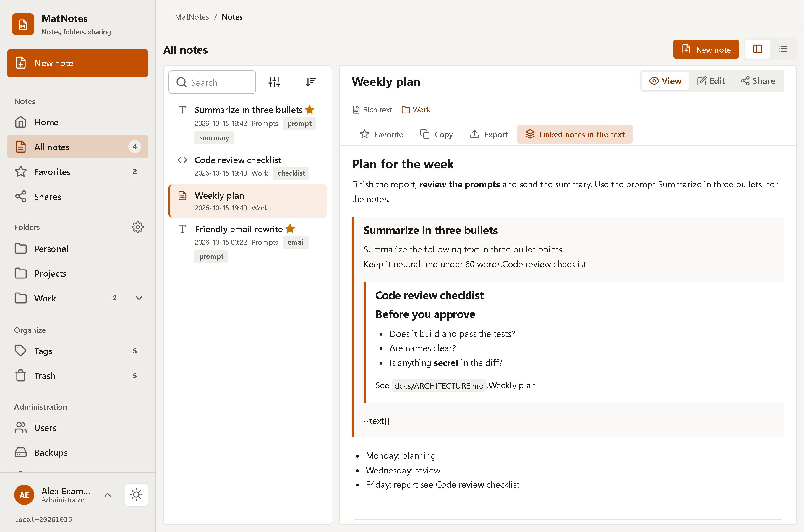Viewport: 804px width, 532px height.
Task: Click the MatNotes logo icon
Action: 23,25
